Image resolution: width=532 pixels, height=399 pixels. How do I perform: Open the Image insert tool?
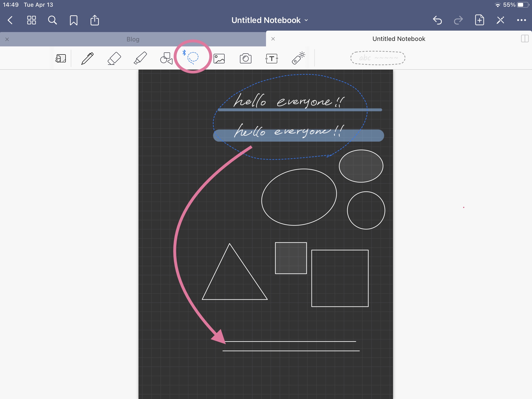click(219, 58)
